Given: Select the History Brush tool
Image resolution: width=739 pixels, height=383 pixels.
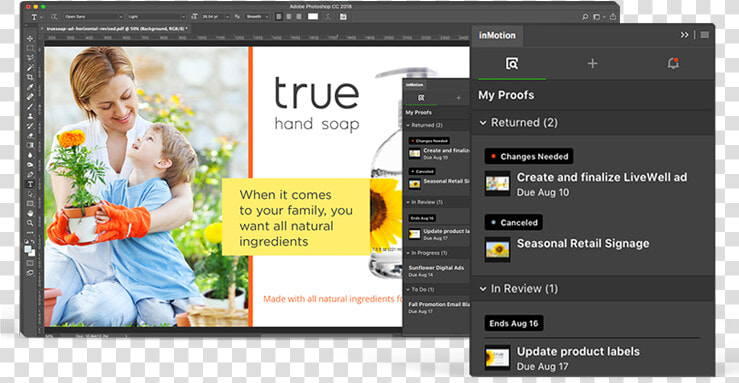Looking at the screenshot, I should coord(30,126).
